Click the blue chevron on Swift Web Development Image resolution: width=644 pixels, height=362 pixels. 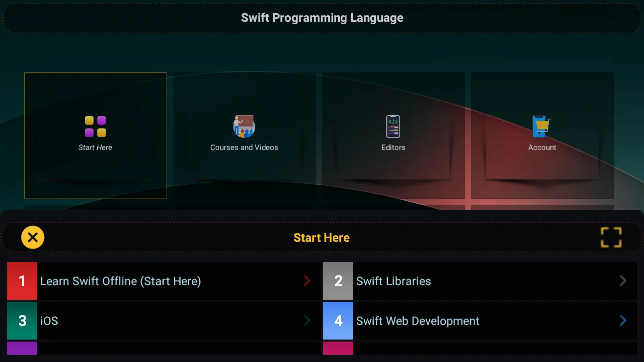(x=623, y=321)
